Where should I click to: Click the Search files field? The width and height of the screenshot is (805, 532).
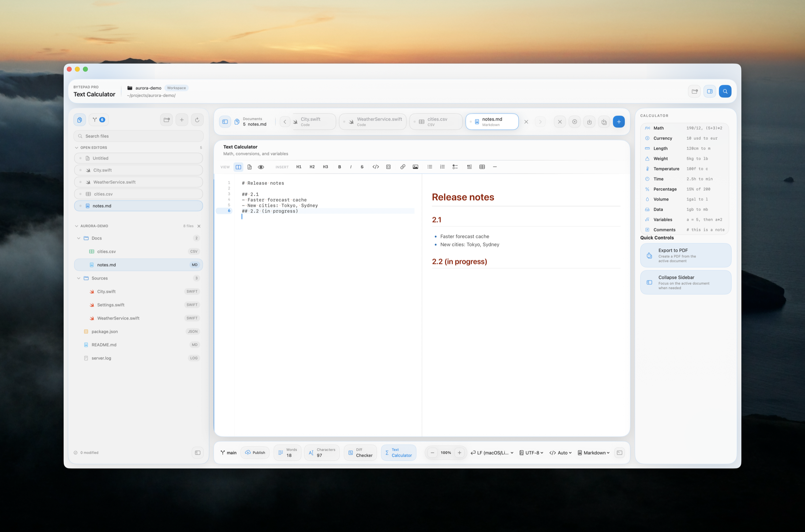(138, 136)
